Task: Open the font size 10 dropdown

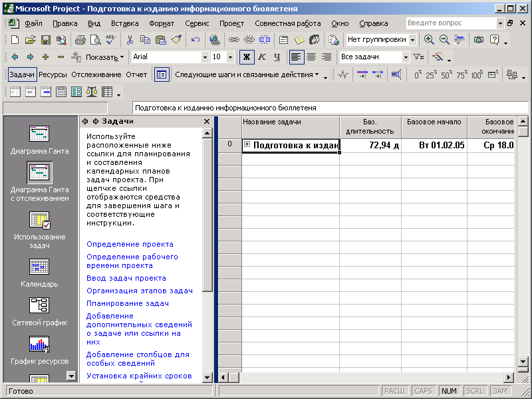Action: [230, 57]
